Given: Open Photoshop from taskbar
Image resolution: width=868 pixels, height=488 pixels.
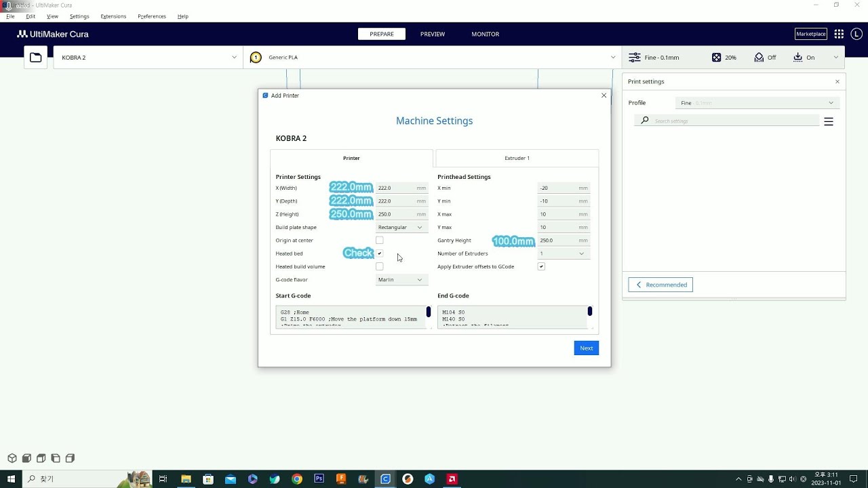Looking at the screenshot, I should (x=319, y=479).
